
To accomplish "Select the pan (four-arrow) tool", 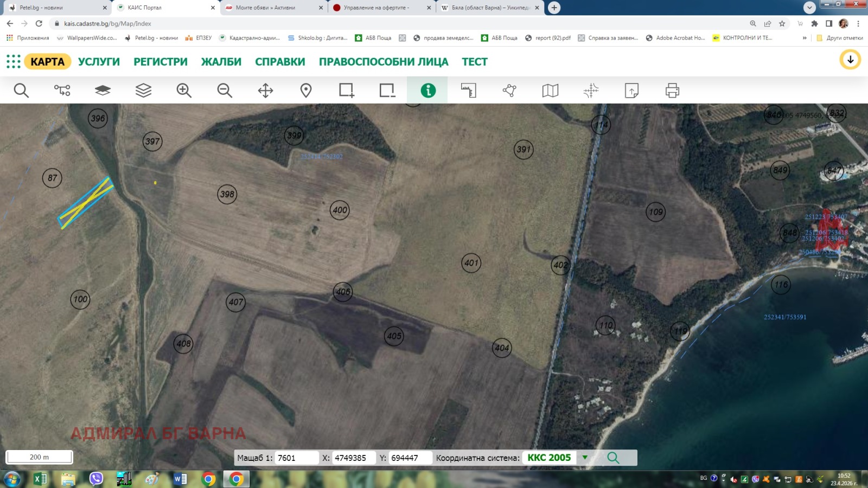I will [x=265, y=91].
